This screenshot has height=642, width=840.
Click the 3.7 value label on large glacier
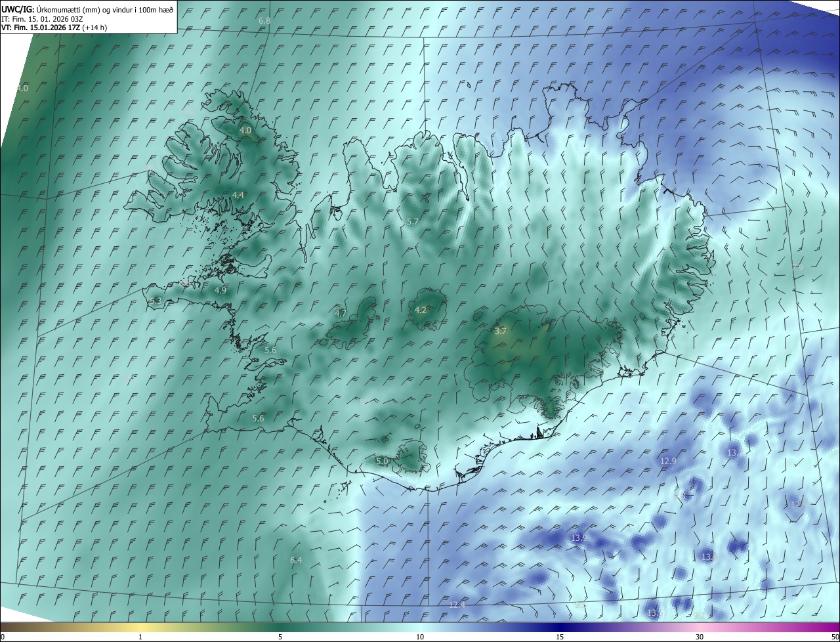501,332
